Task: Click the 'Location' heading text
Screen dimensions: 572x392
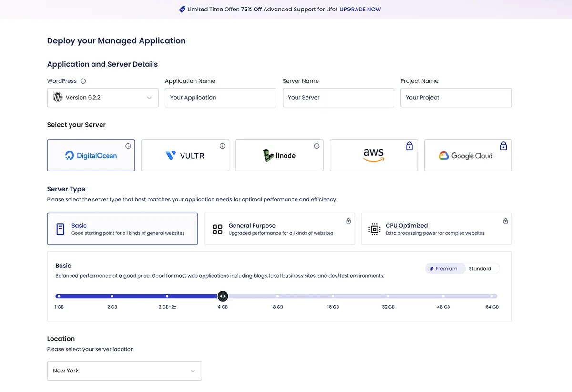Action: [61, 339]
